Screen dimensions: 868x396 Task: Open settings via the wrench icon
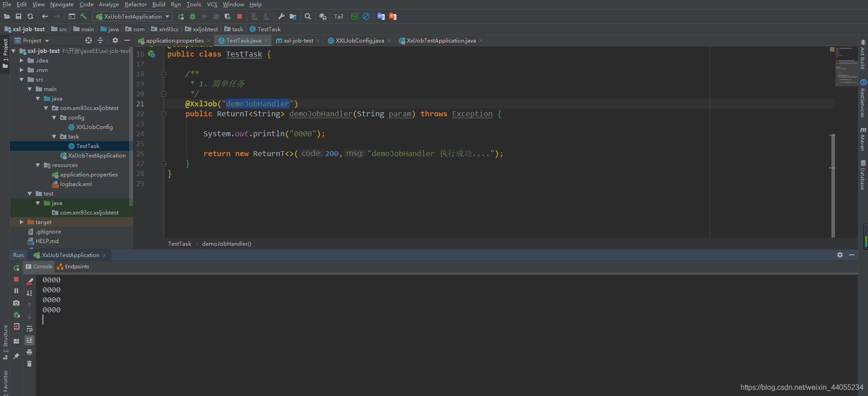(281, 16)
